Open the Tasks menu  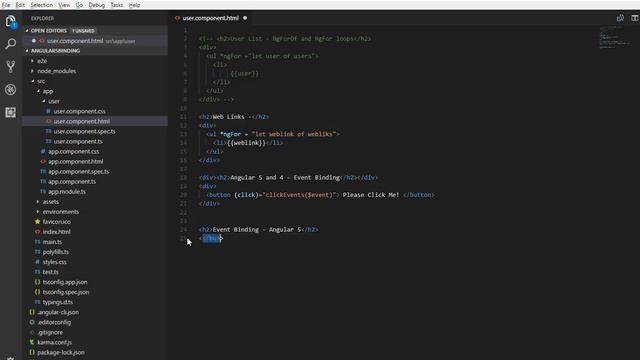pyautogui.click(x=117, y=5)
